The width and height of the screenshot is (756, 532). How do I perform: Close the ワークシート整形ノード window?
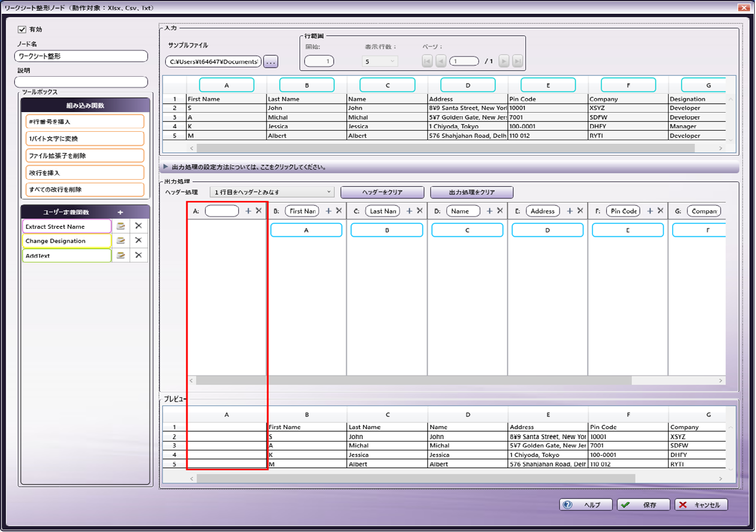(x=743, y=8)
